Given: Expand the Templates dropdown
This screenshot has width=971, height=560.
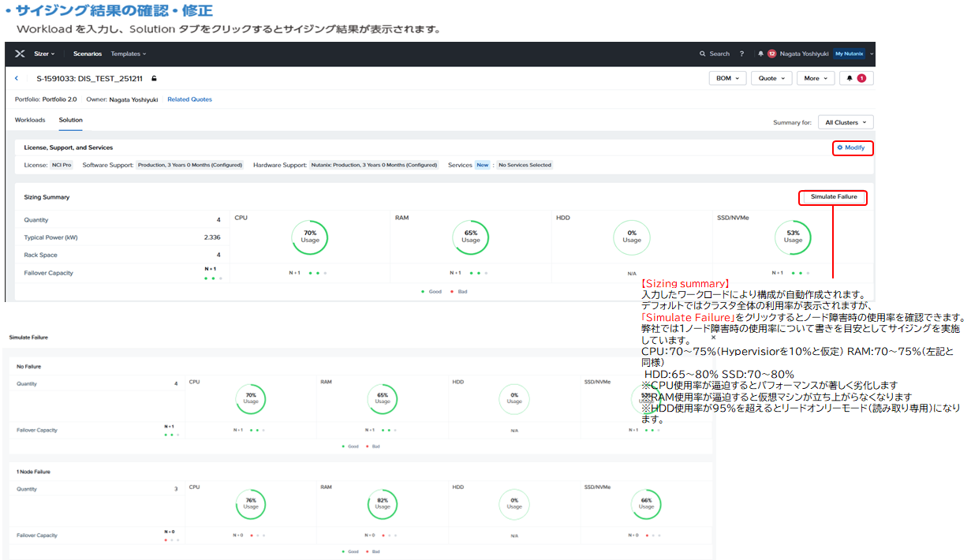Looking at the screenshot, I should 128,54.
